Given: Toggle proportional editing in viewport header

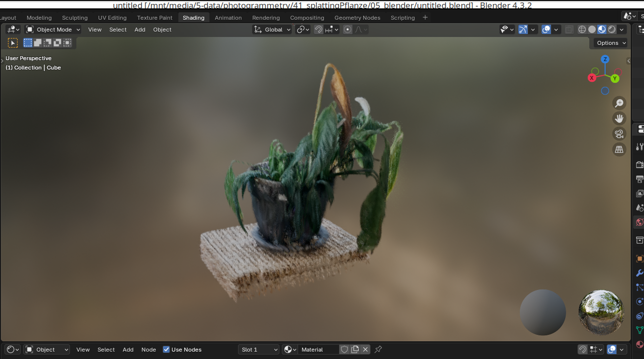Looking at the screenshot, I should click(x=348, y=30).
